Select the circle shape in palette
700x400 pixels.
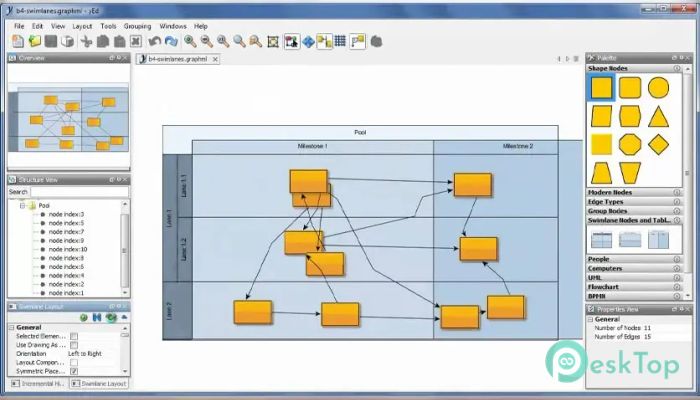point(658,88)
